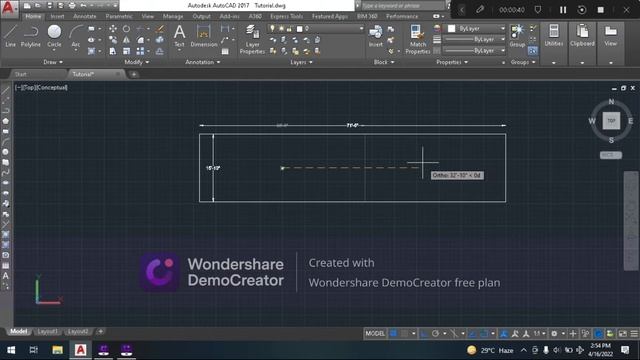Image resolution: width=640 pixels, height=360 pixels.
Task: Click Match Properties tool
Action: click(x=417, y=39)
